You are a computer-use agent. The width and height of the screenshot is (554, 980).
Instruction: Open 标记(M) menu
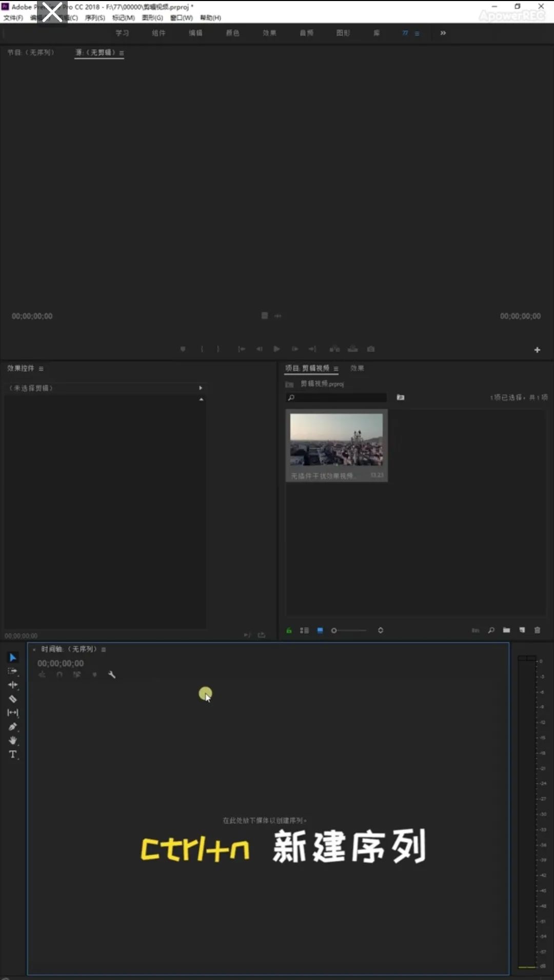[x=123, y=17]
